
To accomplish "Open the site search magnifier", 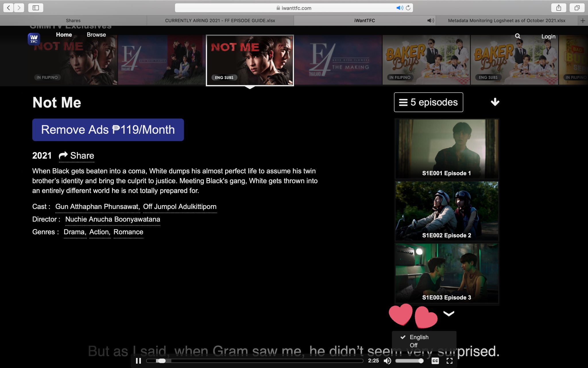I will coord(518,36).
